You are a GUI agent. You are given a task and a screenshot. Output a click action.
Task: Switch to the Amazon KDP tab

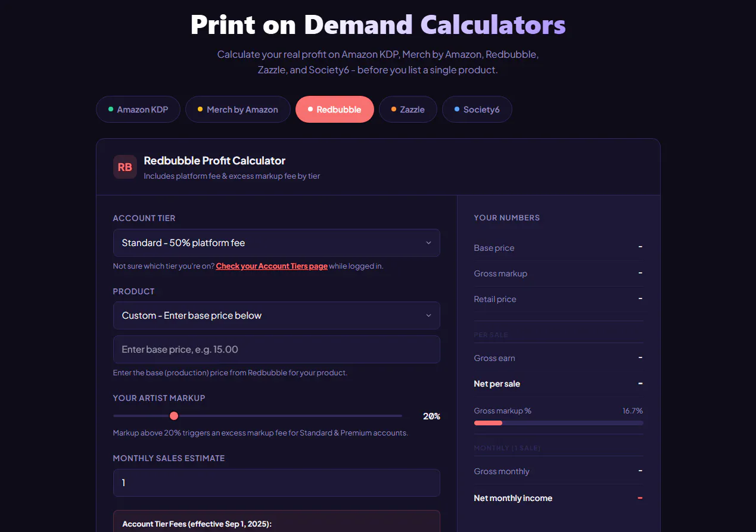pos(138,110)
